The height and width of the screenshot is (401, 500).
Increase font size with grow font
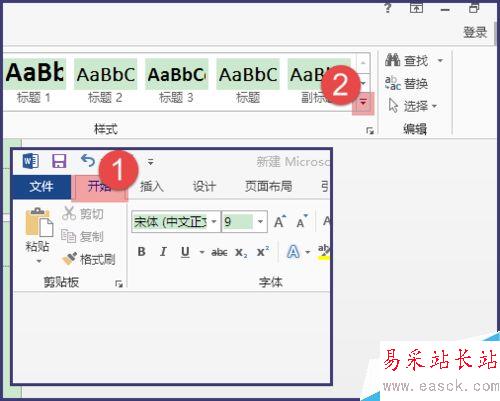click(x=280, y=221)
